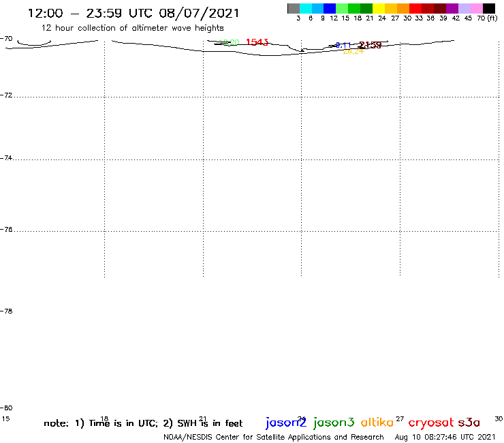Select the bright red legend swatch
The image size is (504, 443).
pyautogui.click(x=415, y=8)
